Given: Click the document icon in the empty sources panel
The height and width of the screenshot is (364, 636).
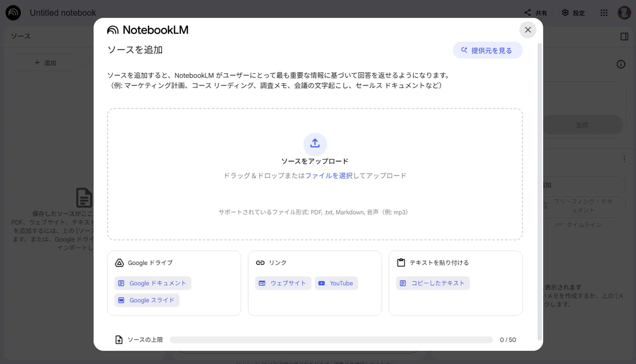Looking at the screenshot, I should pyautogui.click(x=84, y=198).
